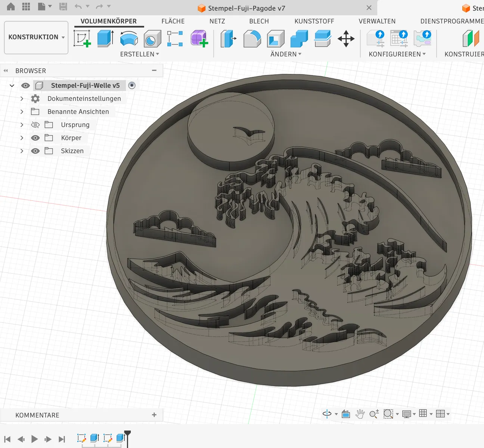Toggle visibility of Stempel-Fuji-Welle v5 component
The width and height of the screenshot is (484, 448).
tap(25, 85)
